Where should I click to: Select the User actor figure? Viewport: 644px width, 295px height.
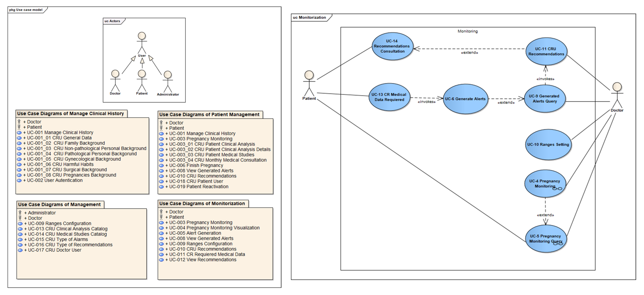pyautogui.click(x=142, y=44)
